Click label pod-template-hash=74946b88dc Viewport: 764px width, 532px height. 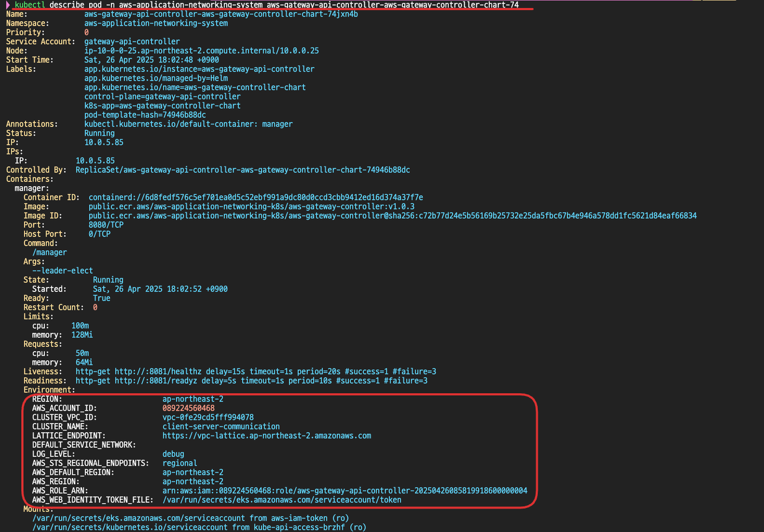[x=145, y=115]
